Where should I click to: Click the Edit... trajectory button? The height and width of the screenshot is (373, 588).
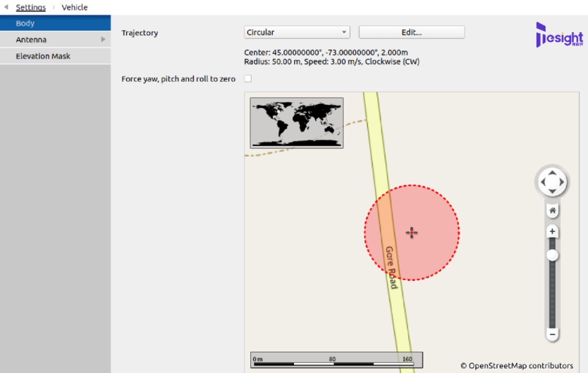coord(411,32)
